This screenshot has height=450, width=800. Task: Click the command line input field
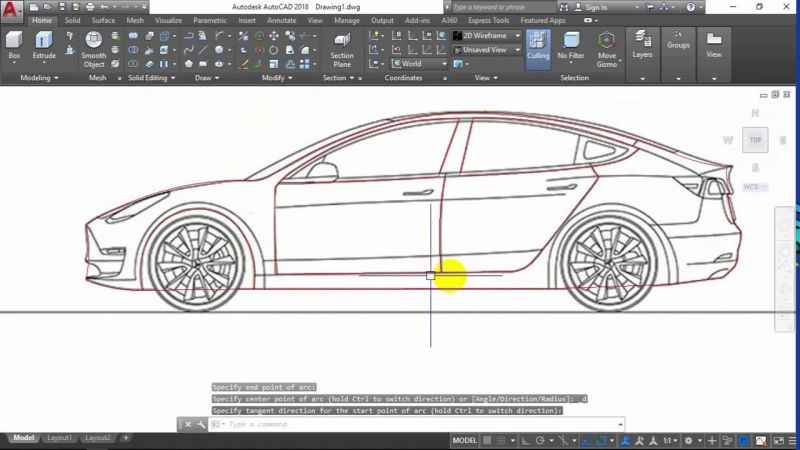[416, 424]
